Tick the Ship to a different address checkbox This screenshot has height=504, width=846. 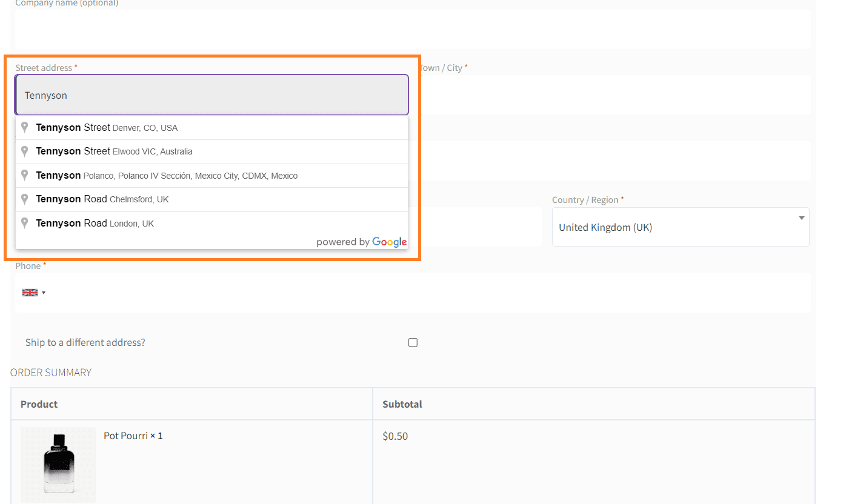413,343
